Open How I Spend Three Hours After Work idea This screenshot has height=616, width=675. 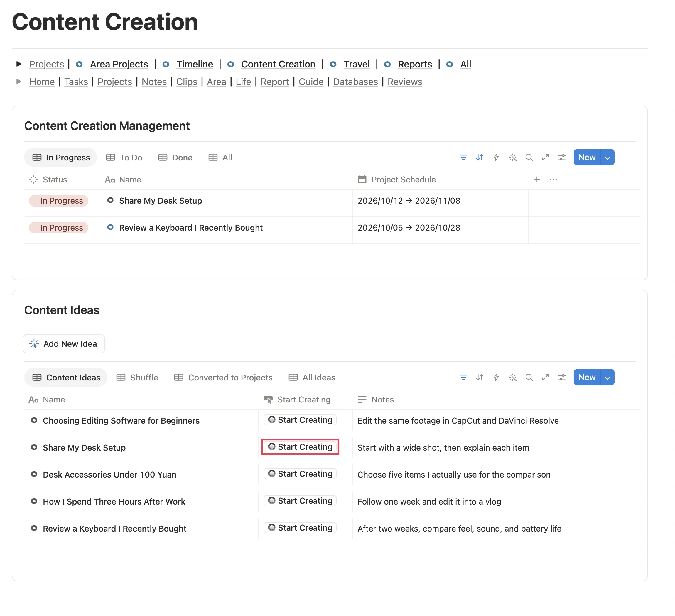tap(114, 501)
